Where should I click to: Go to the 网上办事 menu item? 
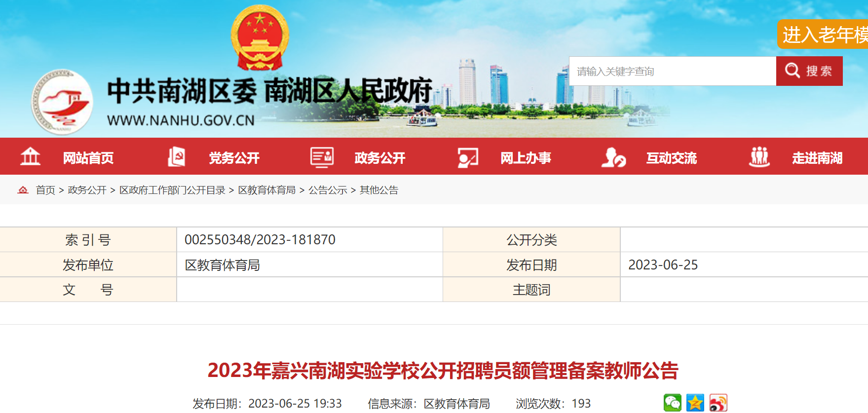tap(526, 158)
